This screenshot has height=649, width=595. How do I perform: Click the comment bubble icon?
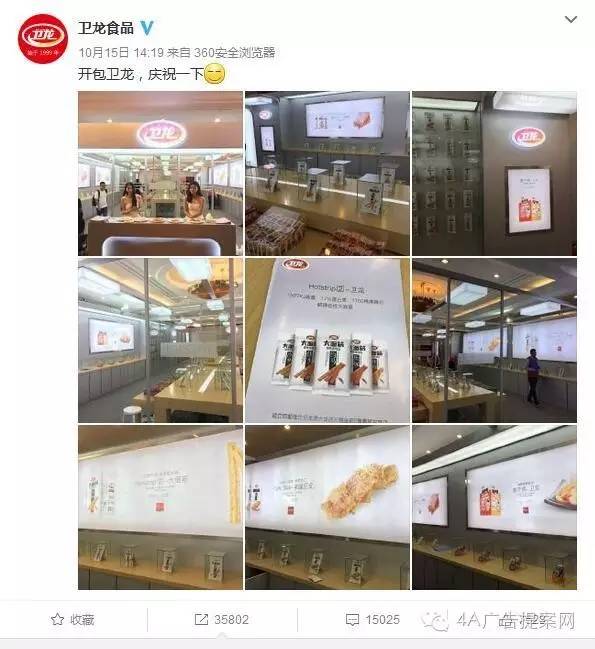coord(352,620)
